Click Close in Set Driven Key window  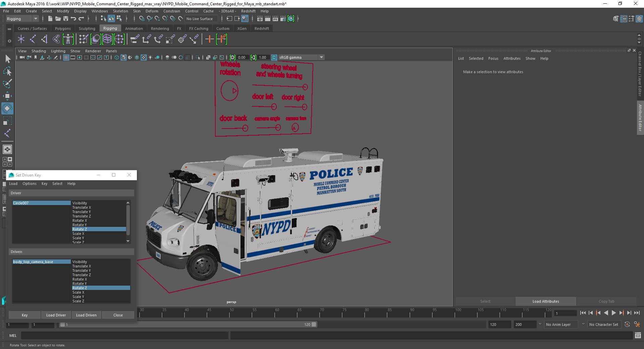pyautogui.click(x=118, y=315)
